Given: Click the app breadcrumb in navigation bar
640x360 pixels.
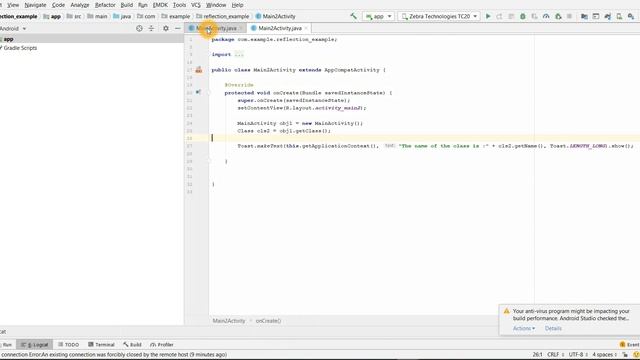Looking at the screenshot, I should 52,16.
